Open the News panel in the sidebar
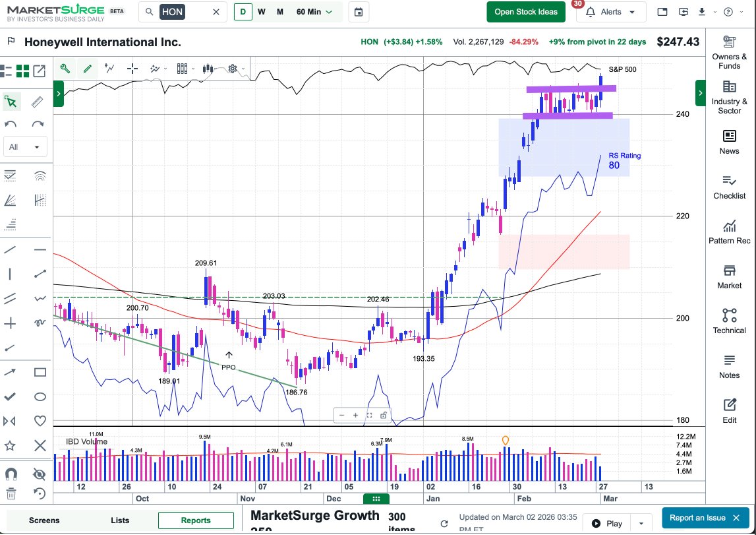The image size is (756, 535). point(729,141)
